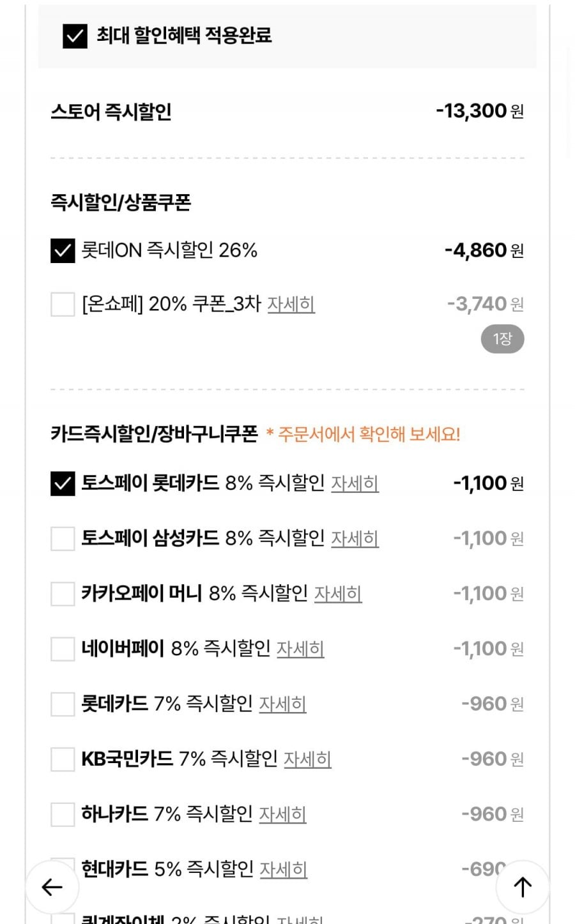Screen dimensions: 575x924
Task: Uncheck 토스페이 롯데카드 8% 즉시할인
Action: point(63,483)
